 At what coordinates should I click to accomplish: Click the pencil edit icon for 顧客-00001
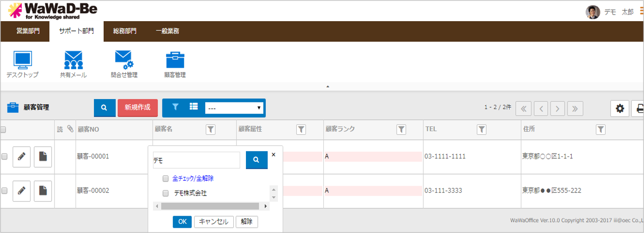(x=22, y=157)
